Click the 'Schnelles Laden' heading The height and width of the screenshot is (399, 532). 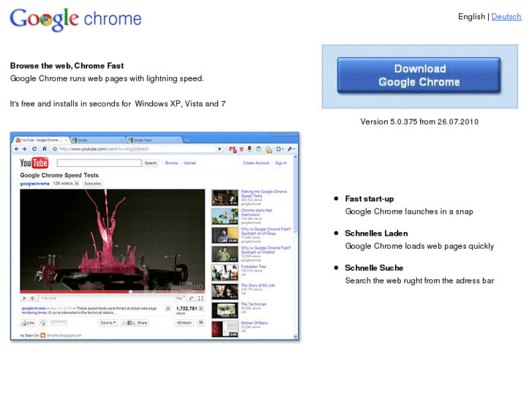(x=376, y=234)
